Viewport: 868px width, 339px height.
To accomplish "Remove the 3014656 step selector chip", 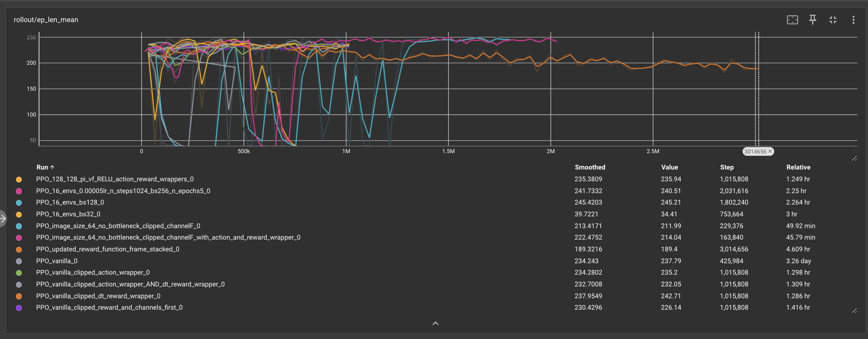I will [770, 152].
